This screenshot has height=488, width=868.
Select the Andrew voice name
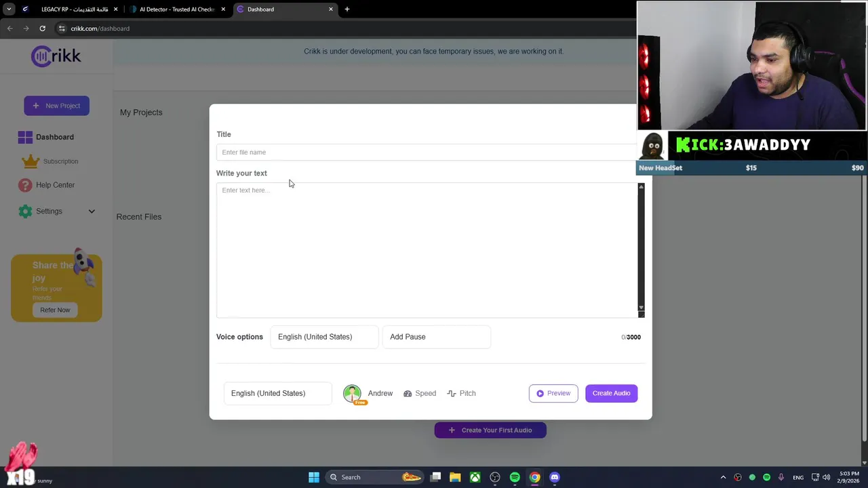380,393
